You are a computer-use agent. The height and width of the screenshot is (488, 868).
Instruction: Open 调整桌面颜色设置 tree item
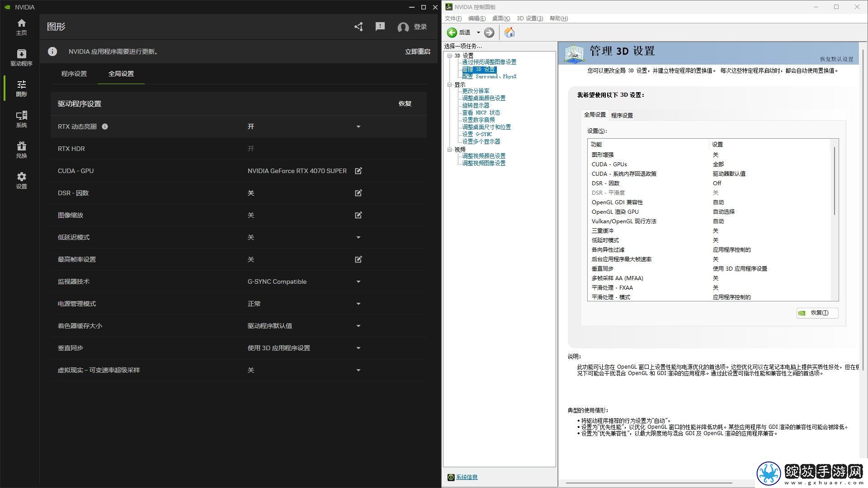pos(484,98)
